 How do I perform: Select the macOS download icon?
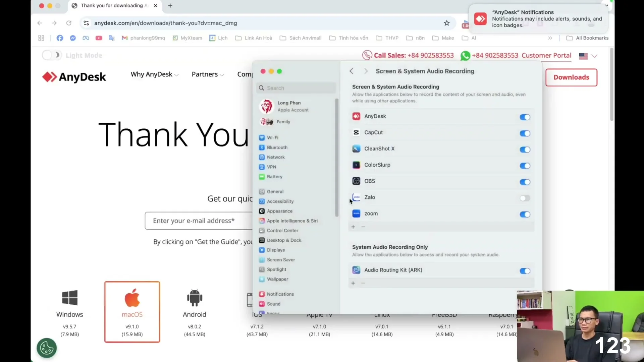[x=132, y=298]
